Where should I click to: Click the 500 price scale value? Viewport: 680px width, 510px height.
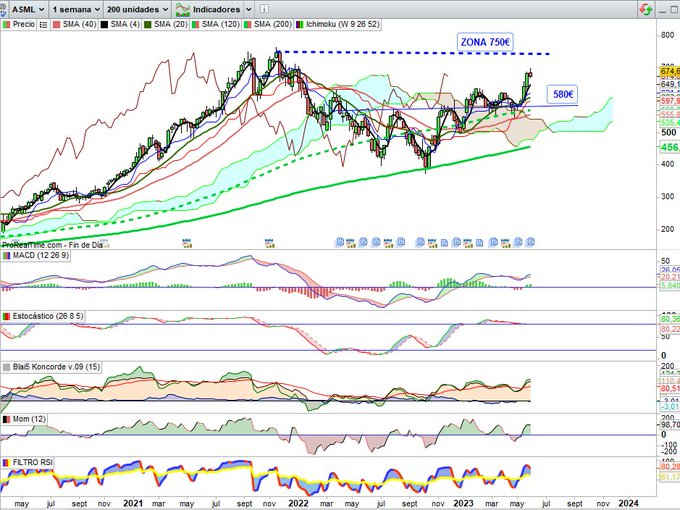tap(668, 133)
